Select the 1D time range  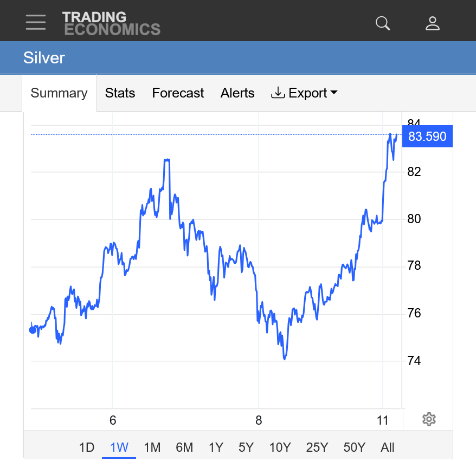[x=87, y=447]
